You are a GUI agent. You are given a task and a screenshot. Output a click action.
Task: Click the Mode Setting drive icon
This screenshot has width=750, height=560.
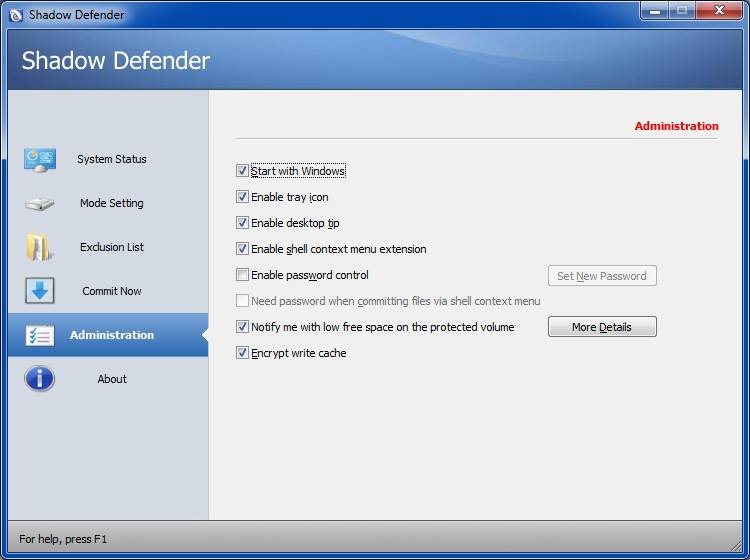coord(40,204)
